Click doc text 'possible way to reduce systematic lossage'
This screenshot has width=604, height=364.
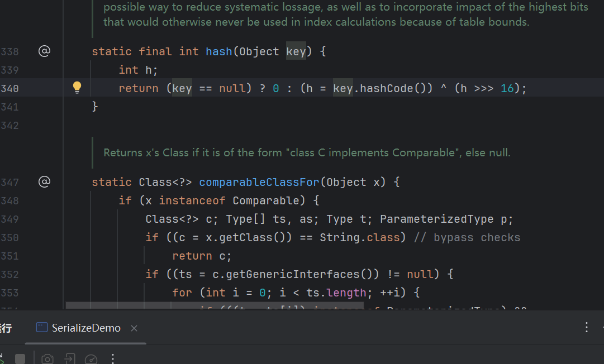pos(212,7)
